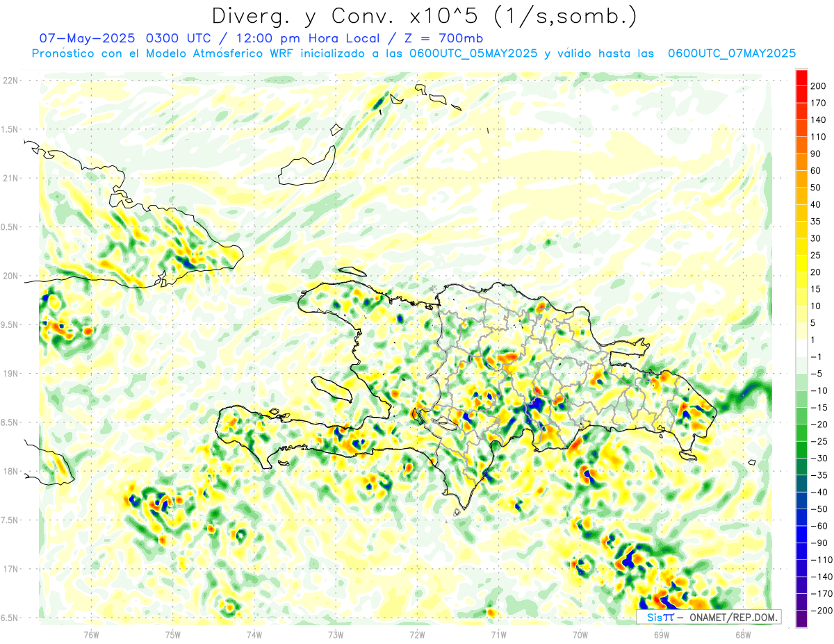
Task: Click the '0600UTC_07MAY2025' valid-until text
Action: 732,53
